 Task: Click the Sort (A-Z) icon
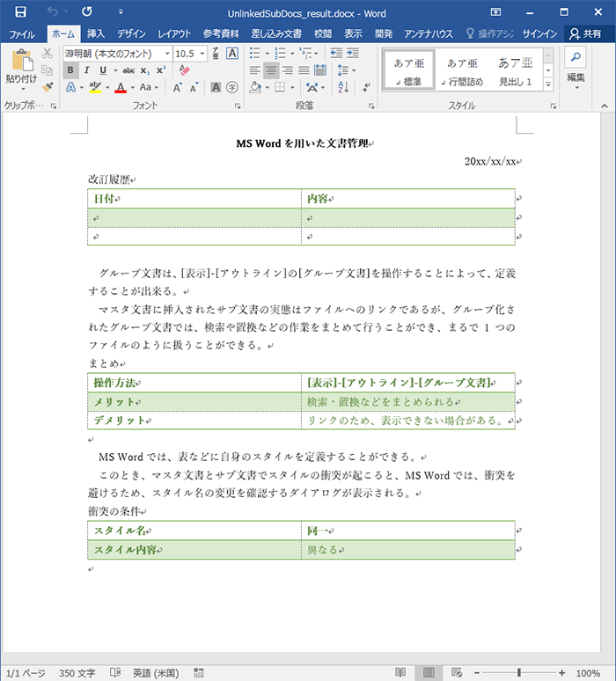(x=342, y=87)
